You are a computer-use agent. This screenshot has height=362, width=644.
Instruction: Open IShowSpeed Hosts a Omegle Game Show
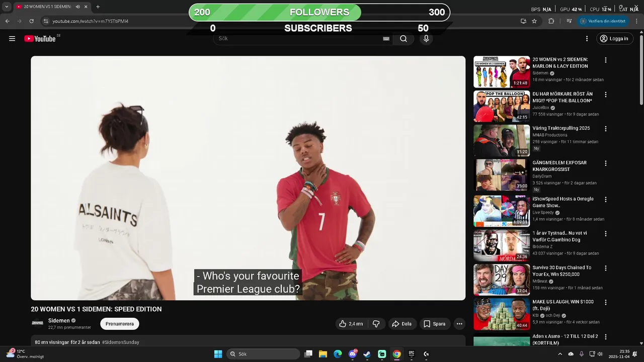pyautogui.click(x=563, y=202)
